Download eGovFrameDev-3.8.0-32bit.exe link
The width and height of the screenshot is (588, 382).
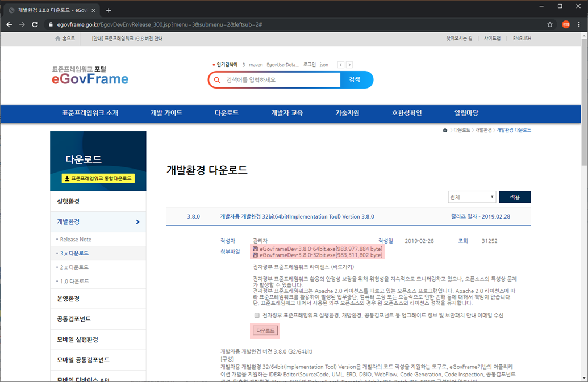pyautogui.click(x=320, y=255)
